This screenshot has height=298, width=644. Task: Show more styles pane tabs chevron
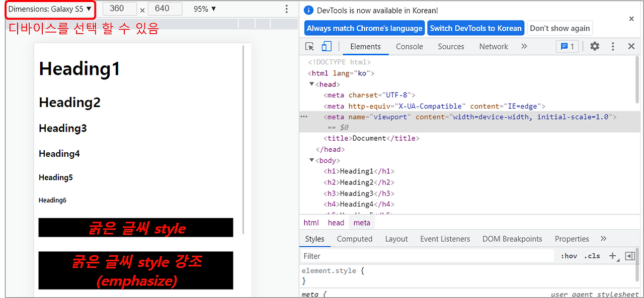pos(604,239)
